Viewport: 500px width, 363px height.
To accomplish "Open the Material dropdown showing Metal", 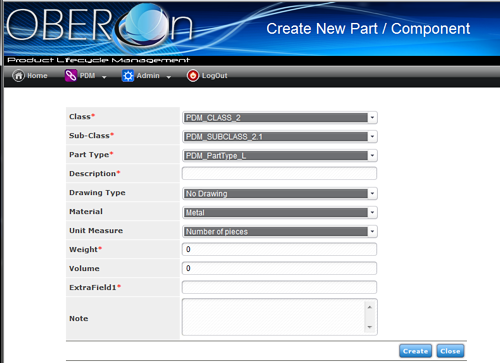I will tap(280, 213).
